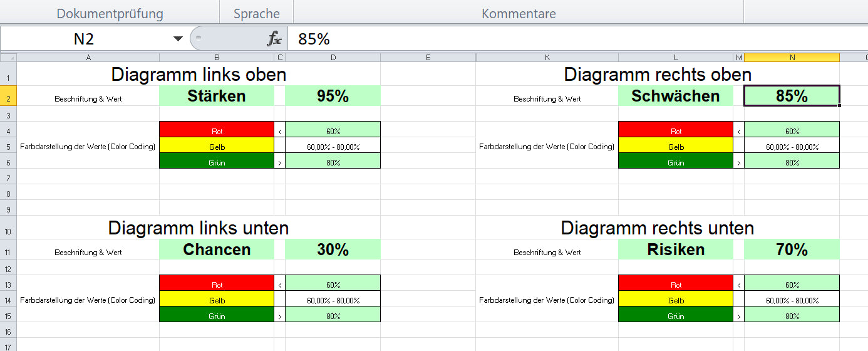Select all cells with the corner button
868x351 pixels.
8,58
